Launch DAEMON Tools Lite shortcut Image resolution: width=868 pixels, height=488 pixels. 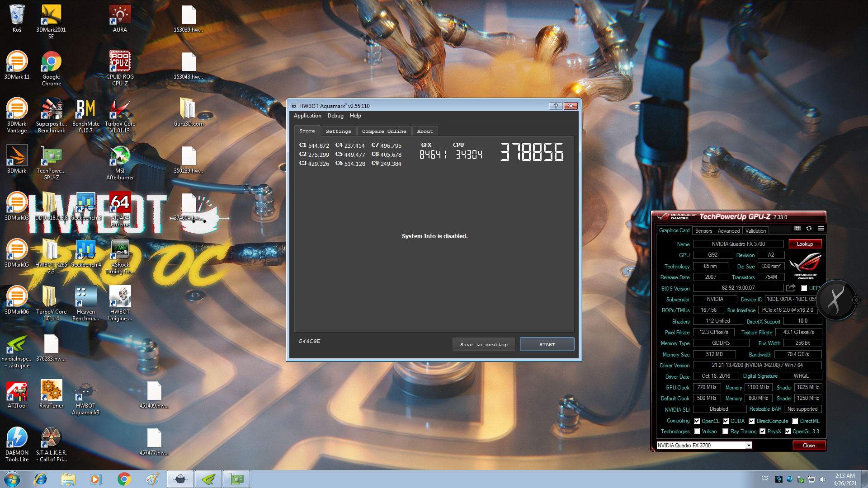point(17,444)
